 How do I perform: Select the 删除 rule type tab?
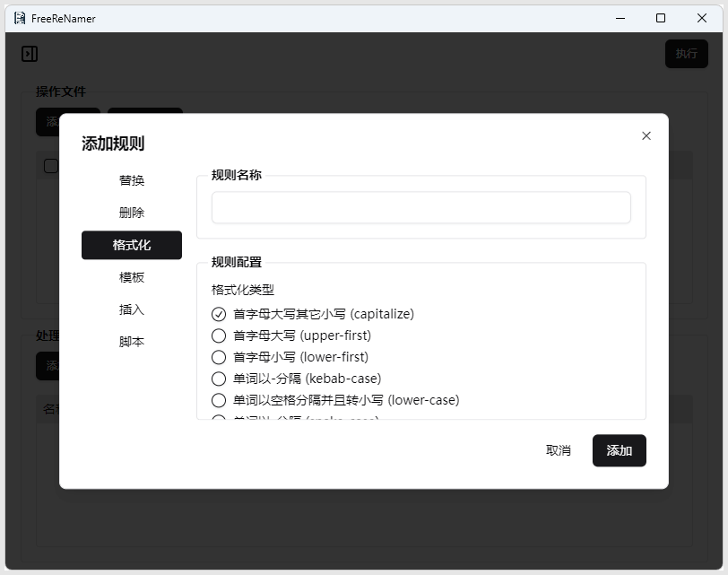pyautogui.click(x=132, y=213)
